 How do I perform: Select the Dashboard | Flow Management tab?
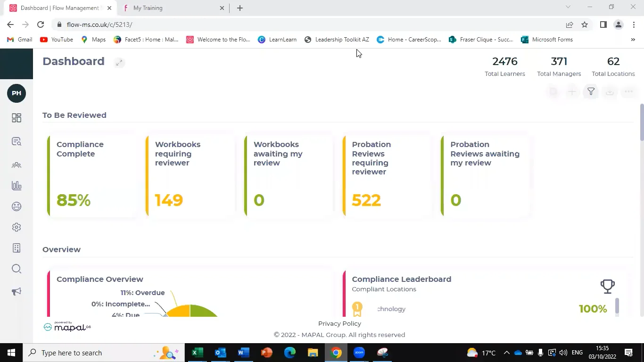point(61,8)
